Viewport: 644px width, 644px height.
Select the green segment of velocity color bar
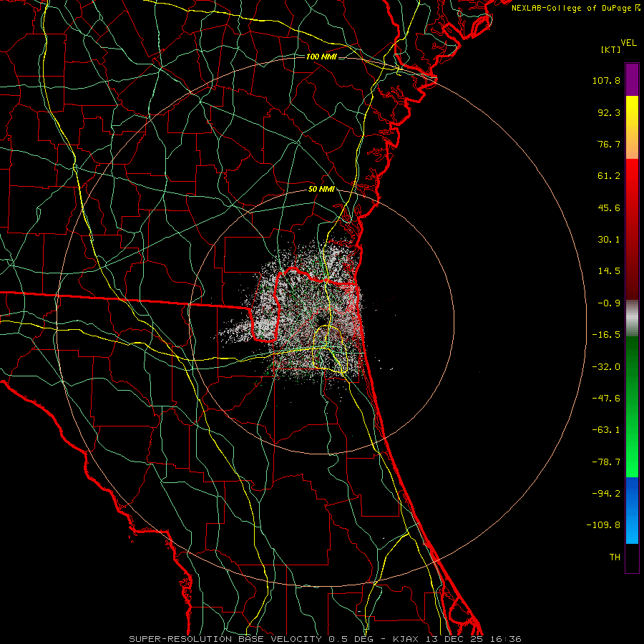click(632, 406)
